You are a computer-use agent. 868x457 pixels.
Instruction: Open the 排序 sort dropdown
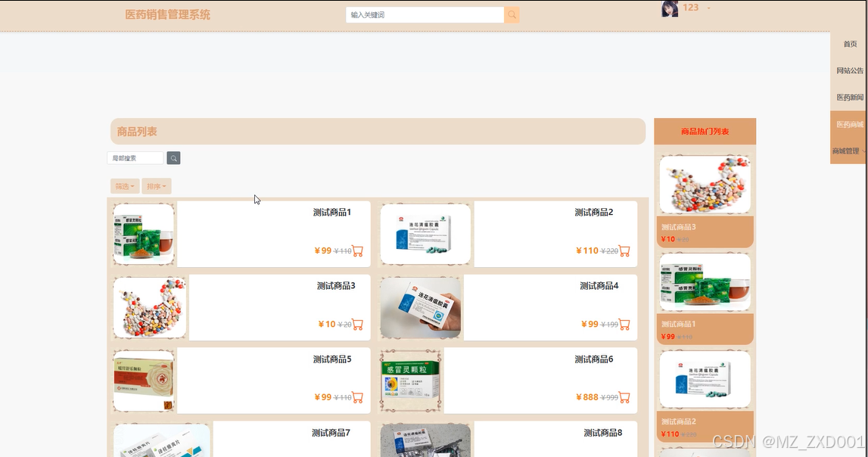(156, 186)
